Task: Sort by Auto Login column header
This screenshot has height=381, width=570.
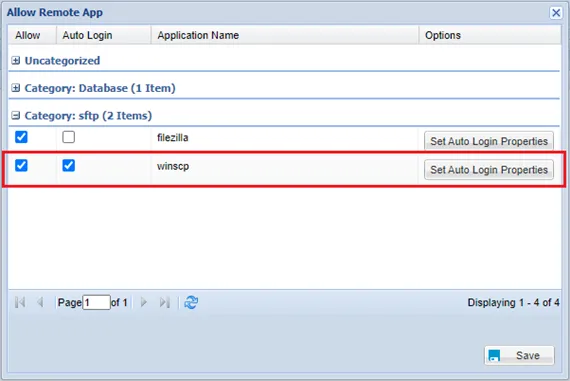Action: (104, 35)
